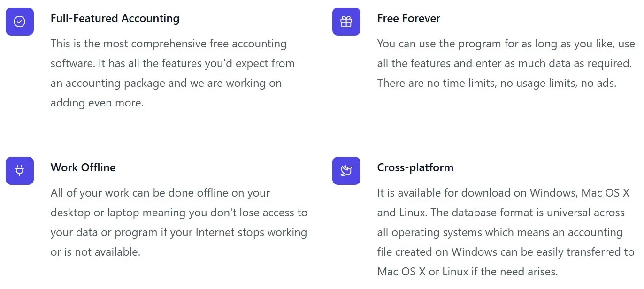Viewport: 644px width, 289px height.
Task: Click the line beginning "desktop or laptop meaning"
Action: click(179, 213)
